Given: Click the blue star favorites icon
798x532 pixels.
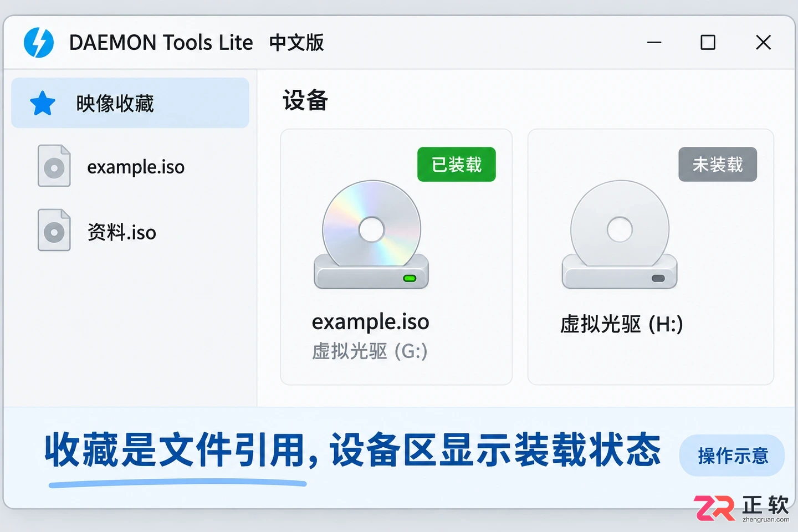Looking at the screenshot, I should click(x=43, y=104).
